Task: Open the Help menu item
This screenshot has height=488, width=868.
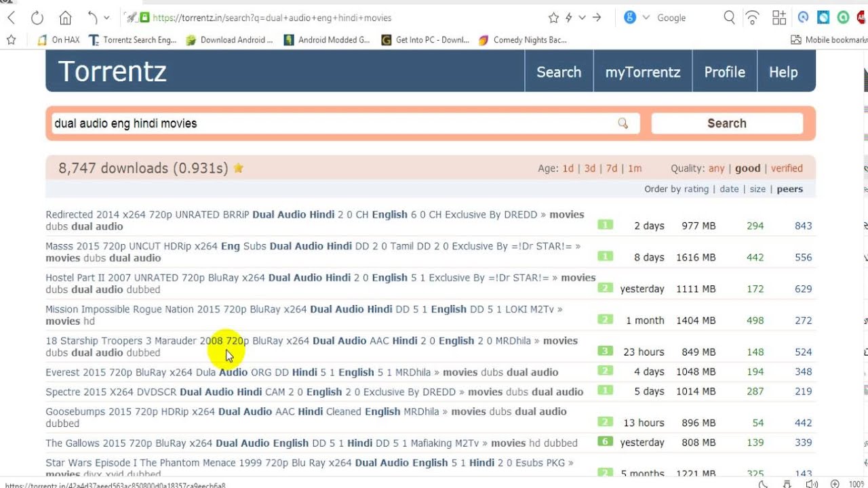Action: pos(783,72)
